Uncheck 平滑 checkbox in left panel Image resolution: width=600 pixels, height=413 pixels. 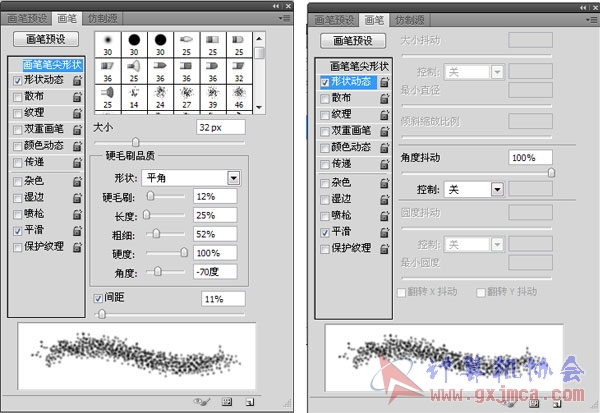[17, 231]
